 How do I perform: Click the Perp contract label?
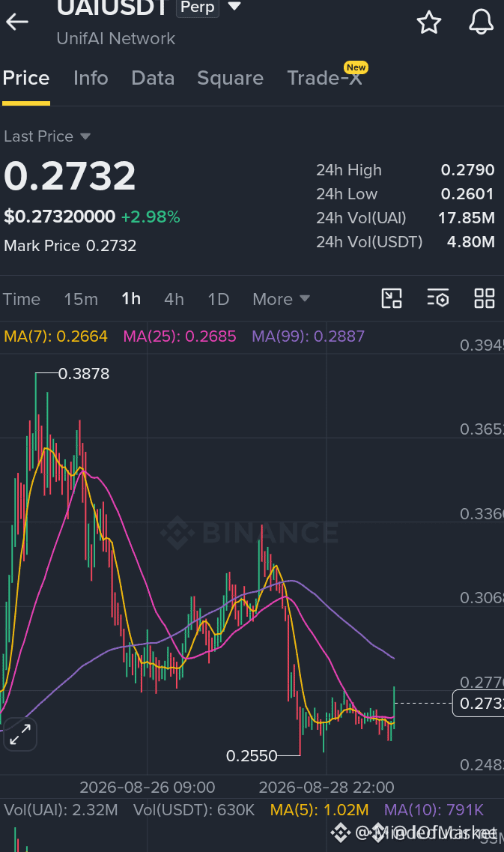[x=198, y=7]
